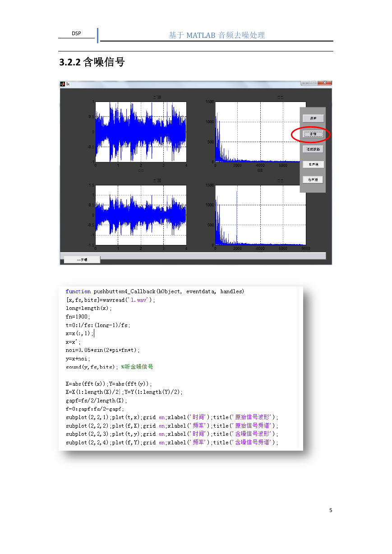The height and width of the screenshot is (554, 392).
Task: Click the button in the bottom-left gray bar
Action: pyautogui.click(x=82, y=259)
